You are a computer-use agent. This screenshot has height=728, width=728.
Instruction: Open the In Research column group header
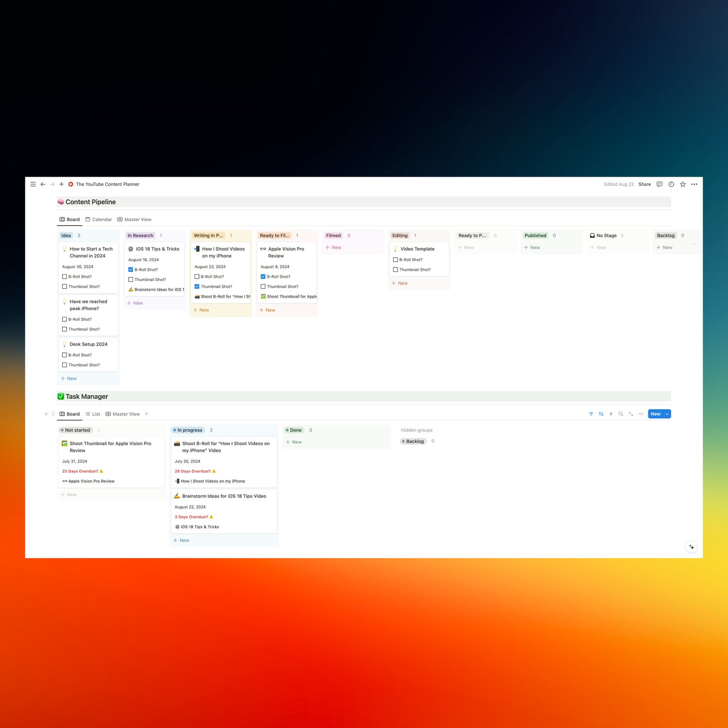[140, 235]
